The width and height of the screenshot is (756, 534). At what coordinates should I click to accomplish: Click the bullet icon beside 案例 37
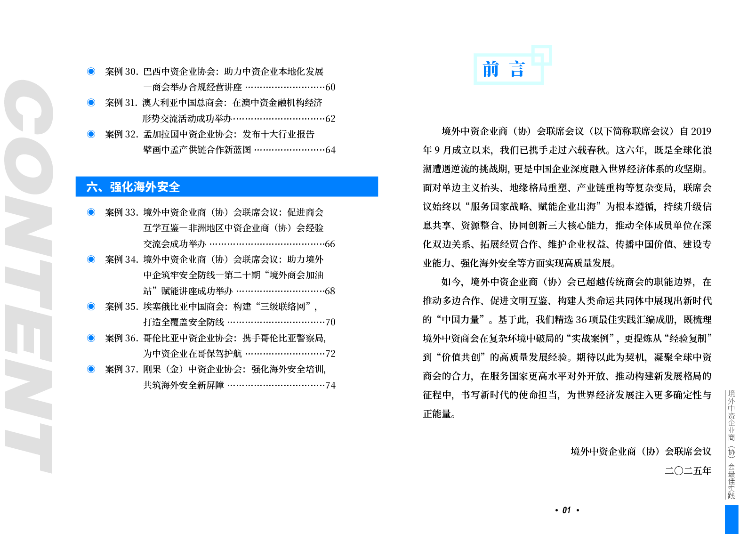click(91, 369)
